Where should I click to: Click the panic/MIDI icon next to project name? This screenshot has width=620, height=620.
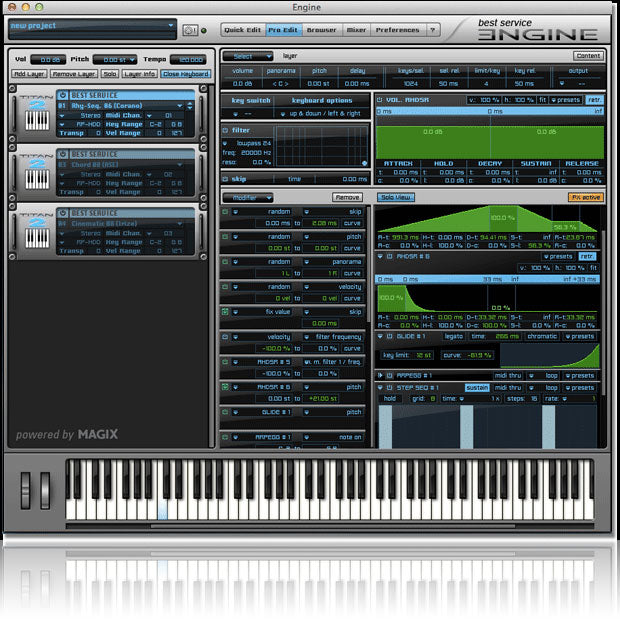tap(190, 30)
